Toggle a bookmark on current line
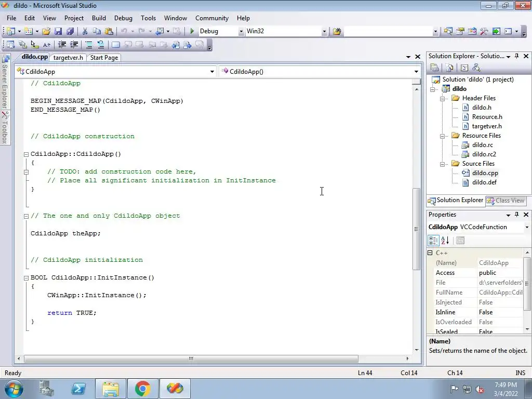 pyautogui.click(x=116, y=45)
